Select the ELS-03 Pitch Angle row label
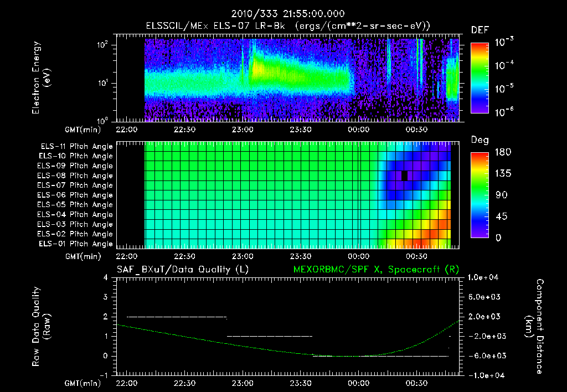This screenshot has height=392, width=567. (75, 225)
